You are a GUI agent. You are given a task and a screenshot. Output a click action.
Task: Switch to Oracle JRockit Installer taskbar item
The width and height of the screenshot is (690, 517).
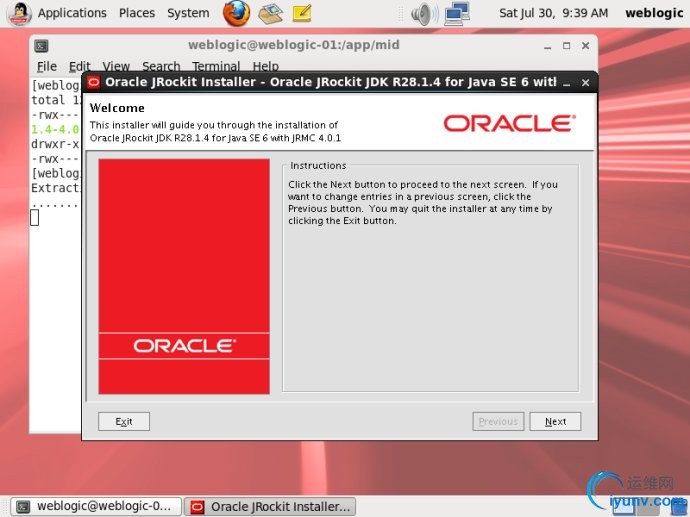[270, 506]
